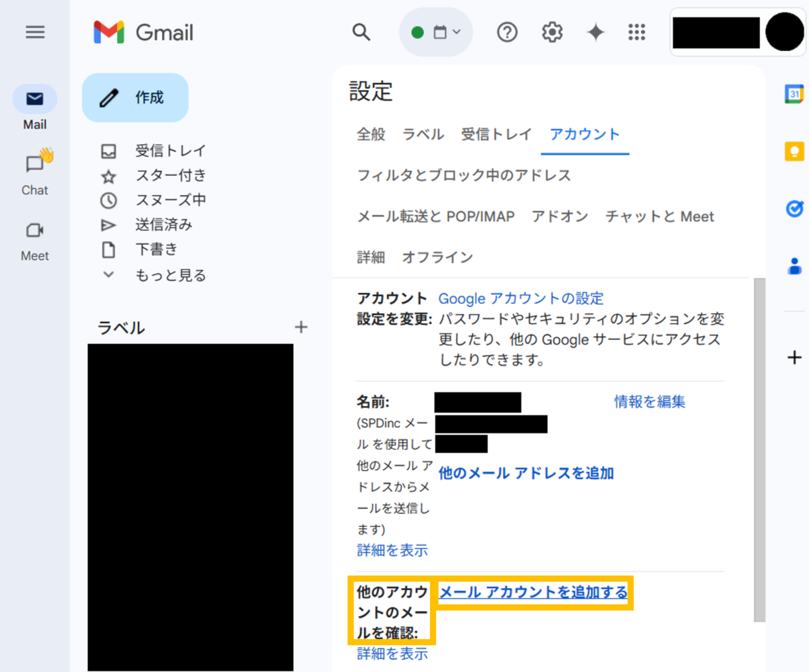The image size is (809, 672).
Task: Open the 詳細 settings tab
Action: 371,257
